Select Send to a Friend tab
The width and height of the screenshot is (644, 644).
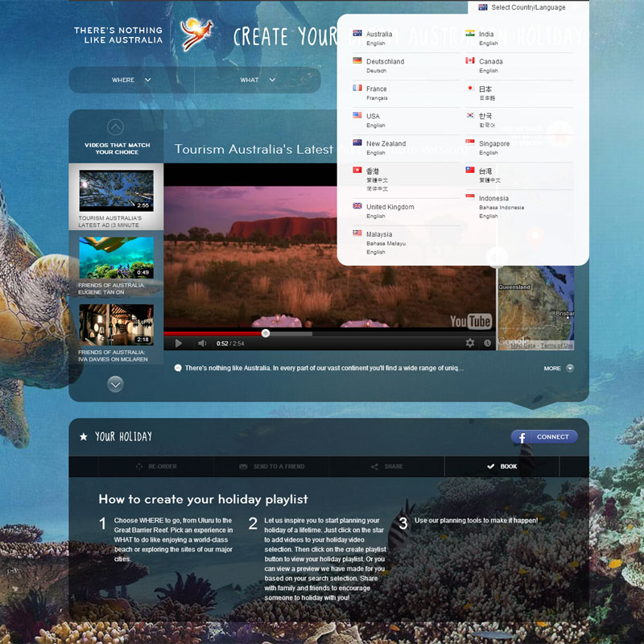click(271, 467)
